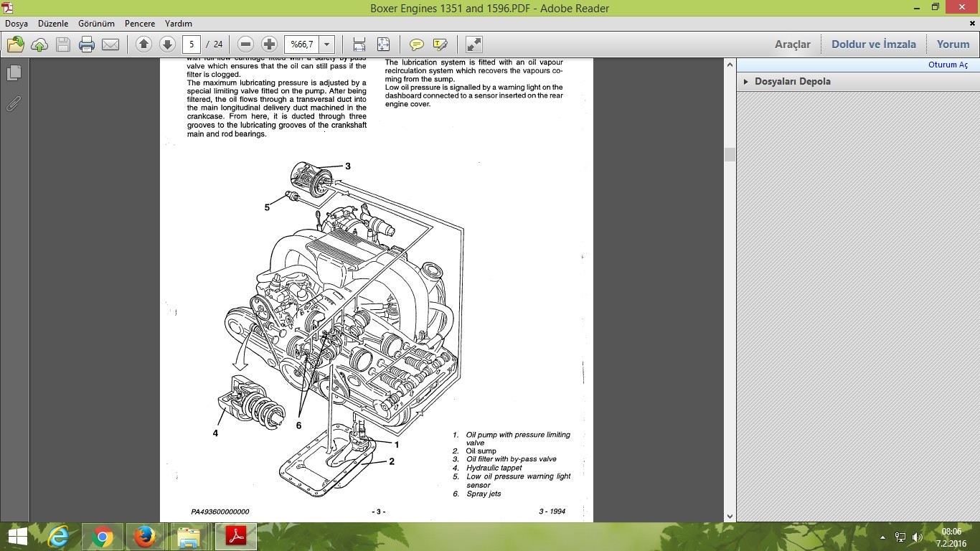Click the page number input field
The width and height of the screenshot is (980, 551).
tap(192, 44)
